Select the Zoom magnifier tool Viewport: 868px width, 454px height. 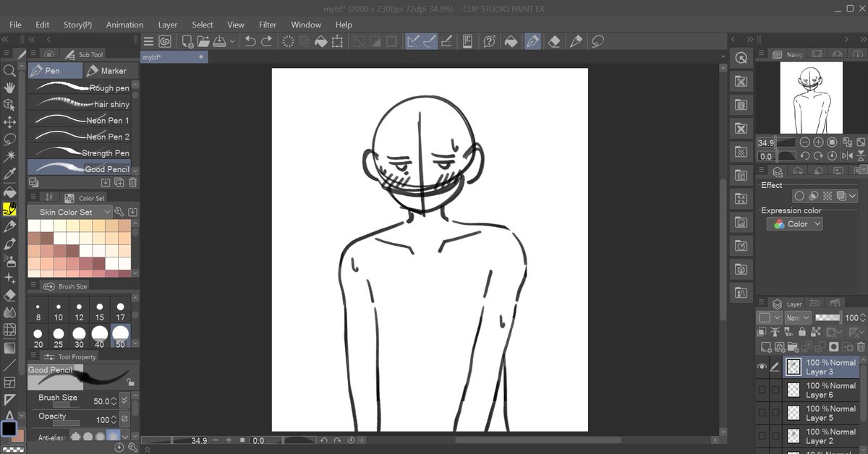10,71
